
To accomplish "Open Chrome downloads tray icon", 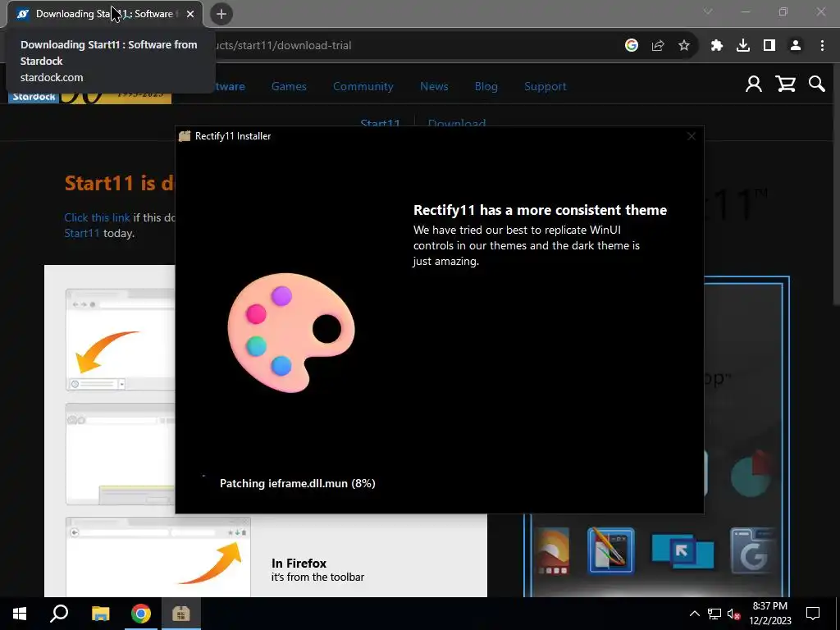I will click(x=743, y=46).
